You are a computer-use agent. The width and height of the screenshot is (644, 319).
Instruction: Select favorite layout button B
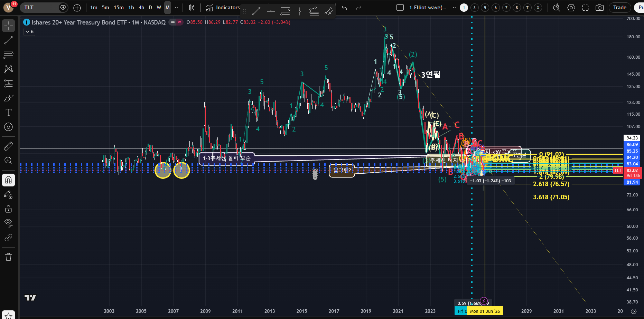tap(517, 8)
